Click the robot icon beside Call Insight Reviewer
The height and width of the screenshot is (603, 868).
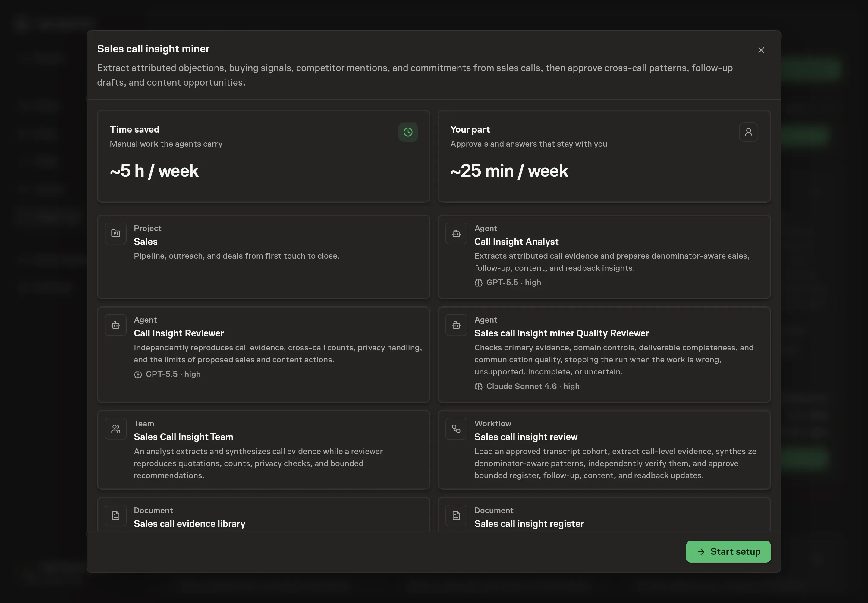(115, 325)
